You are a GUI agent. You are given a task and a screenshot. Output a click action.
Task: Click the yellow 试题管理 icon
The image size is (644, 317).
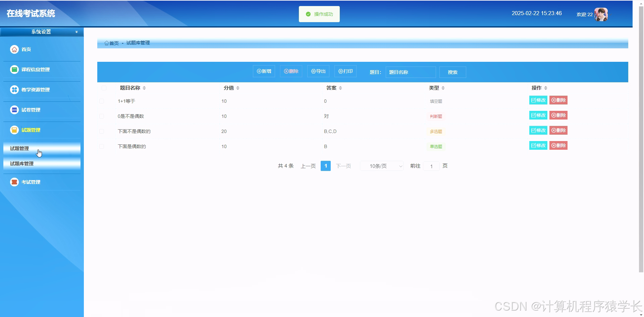pyautogui.click(x=14, y=130)
